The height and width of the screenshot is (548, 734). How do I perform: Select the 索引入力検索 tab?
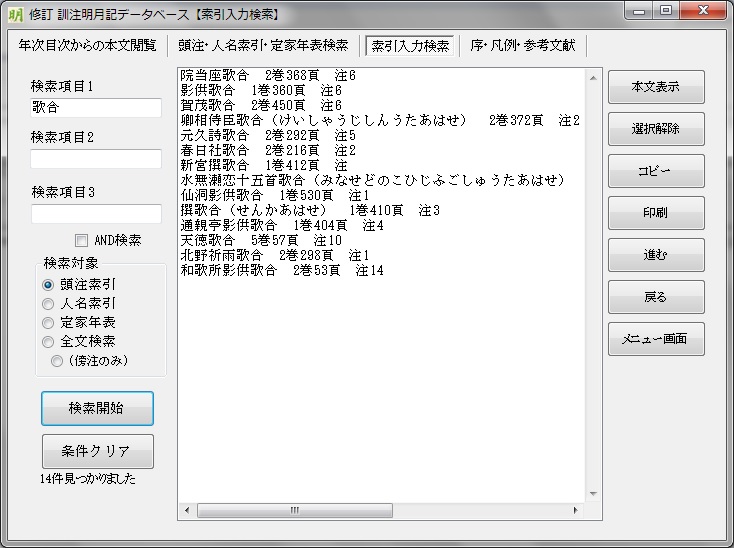coord(410,45)
